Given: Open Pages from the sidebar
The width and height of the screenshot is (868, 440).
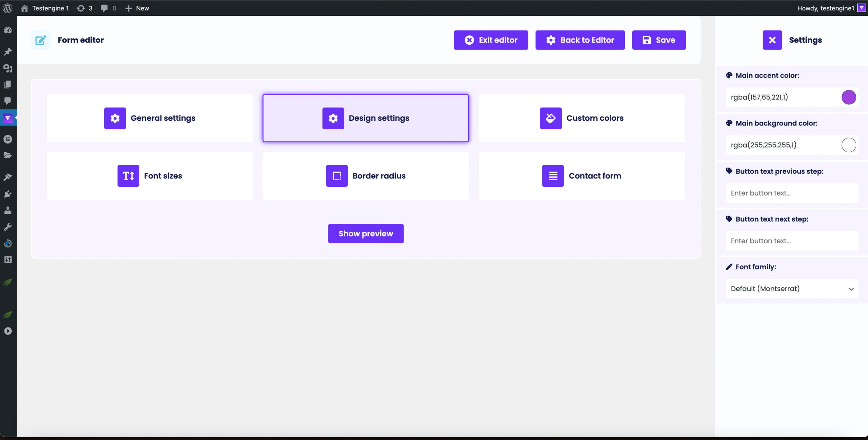Looking at the screenshot, I should pos(8,84).
